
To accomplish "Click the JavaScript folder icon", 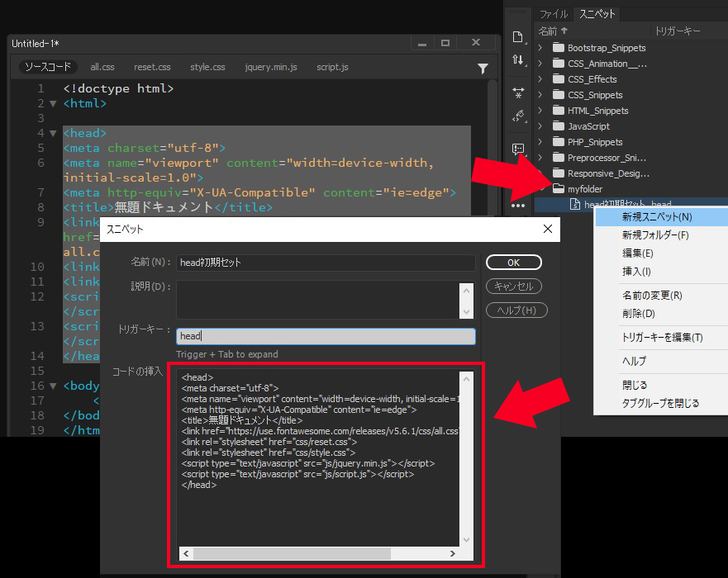I will click(x=559, y=126).
